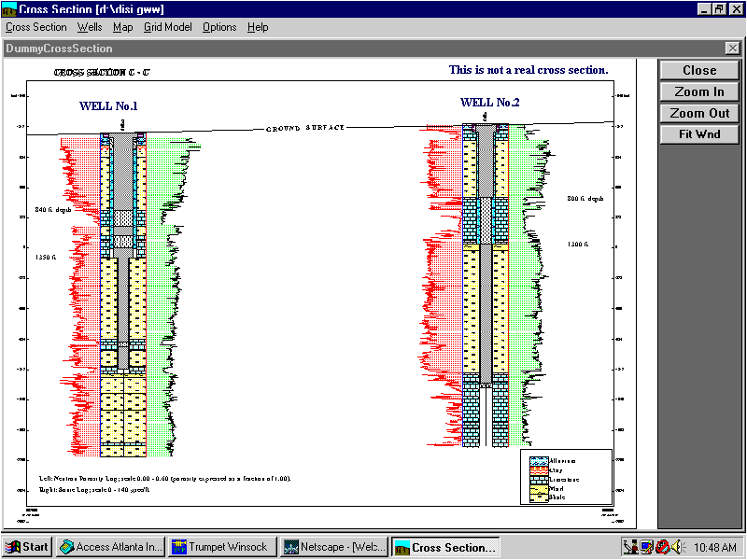The image size is (747, 560).
Task: Click the Cross Section app title bar icon
Action: 9,9
